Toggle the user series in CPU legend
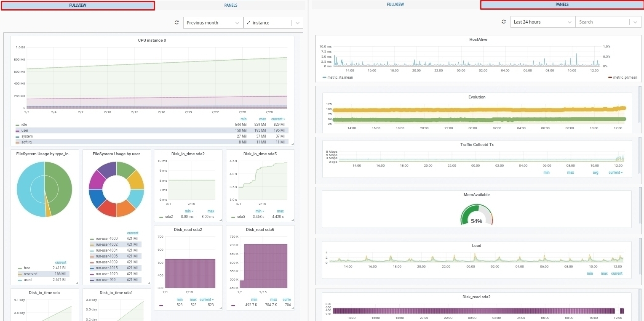The image size is (644, 321). 25,130
